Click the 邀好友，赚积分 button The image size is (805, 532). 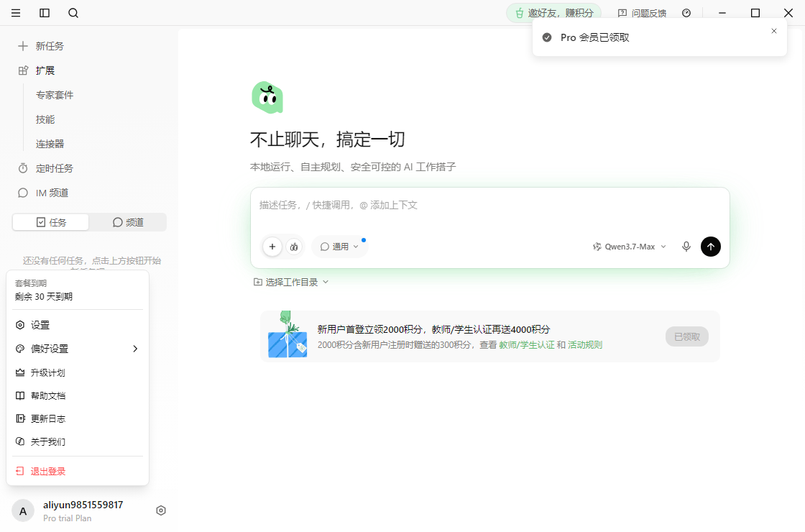click(x=554, y=13)
